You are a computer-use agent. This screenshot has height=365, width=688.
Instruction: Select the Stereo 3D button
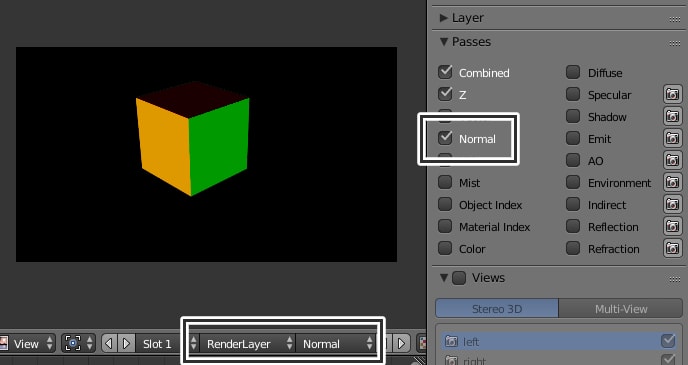tap(497, 308)
